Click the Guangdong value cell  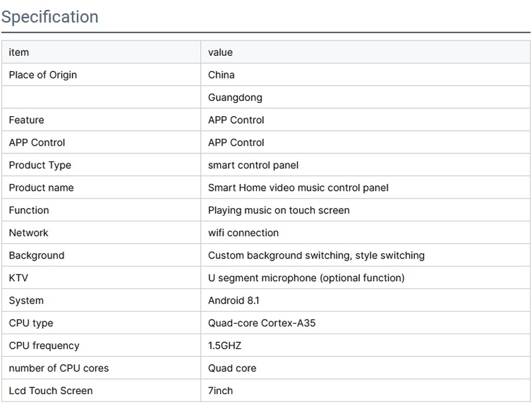[235, 98]
